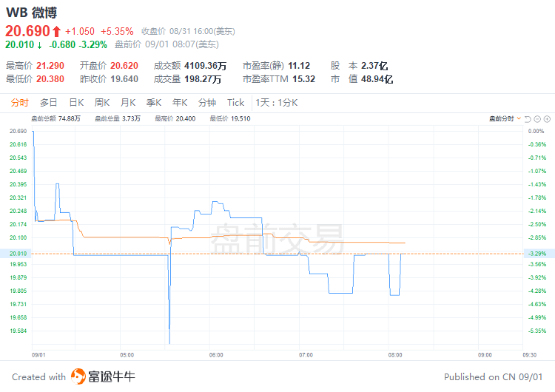555x392 pixels.
Task: Open the 月K chart tab
Action: pos(128,103)
